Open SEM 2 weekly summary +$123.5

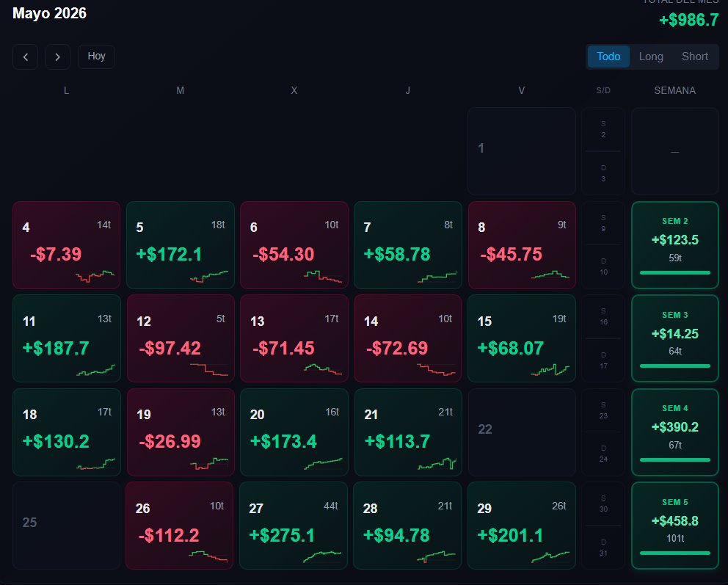675,245
